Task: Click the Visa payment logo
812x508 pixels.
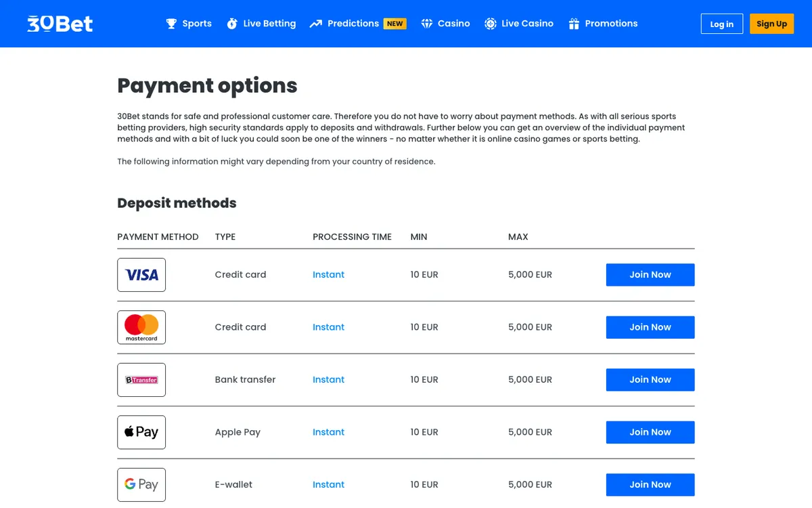Action: point(141,275)
